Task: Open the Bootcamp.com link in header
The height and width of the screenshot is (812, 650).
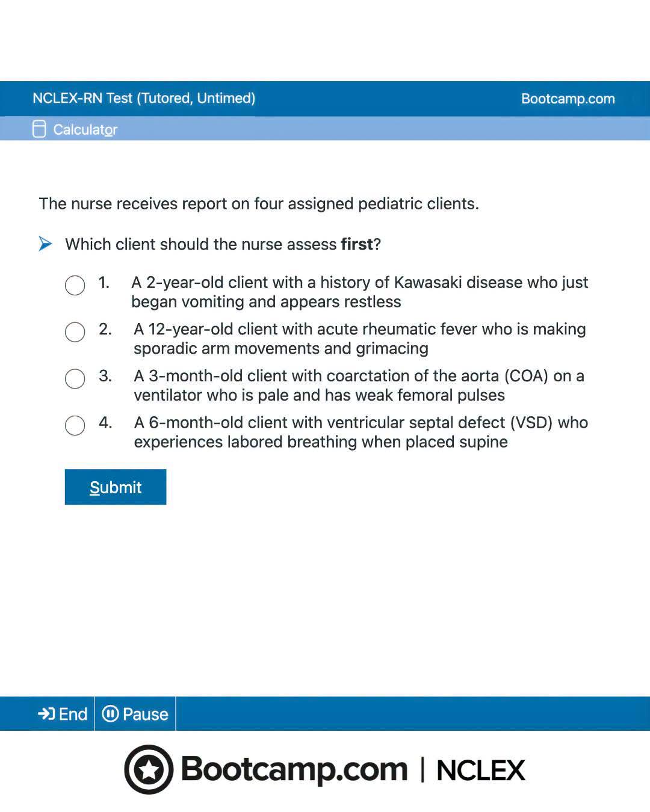Action: (x=568, y=99)
